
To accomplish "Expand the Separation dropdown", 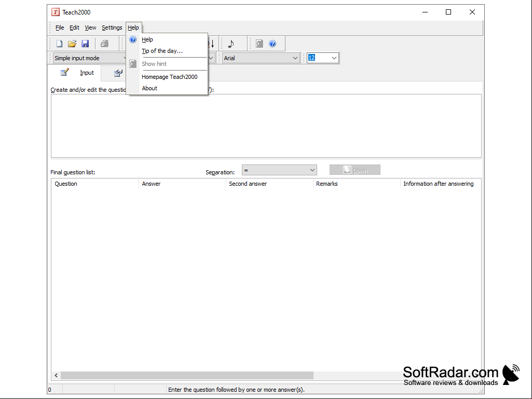I will [x=279, y=170].
